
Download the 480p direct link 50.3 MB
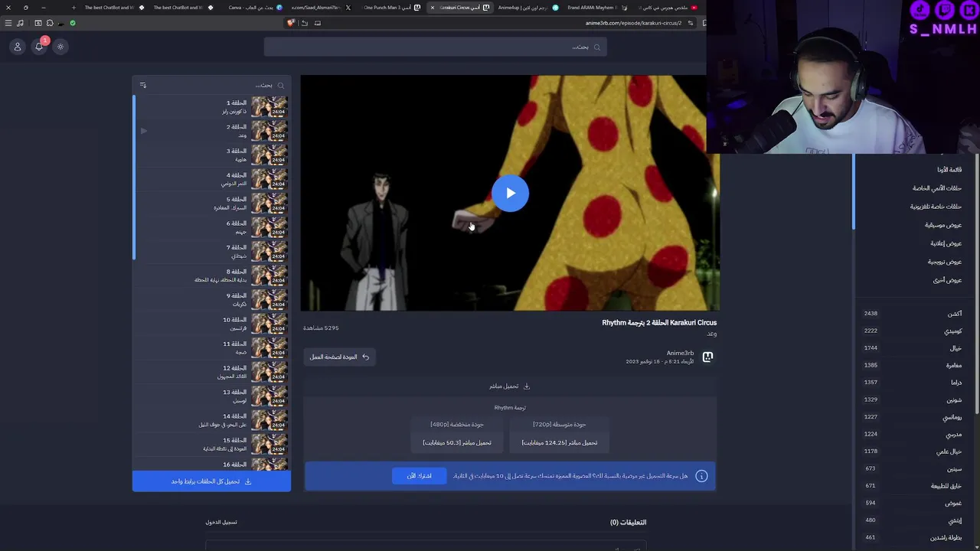(x=457, y=442)
